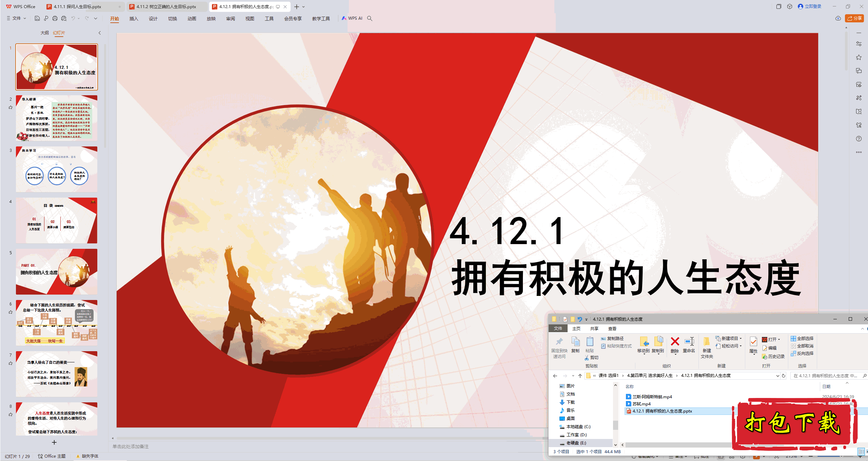Click the Explorer search box
The height and width of the screenshot is (461, 868).
[x=829, y=376]
